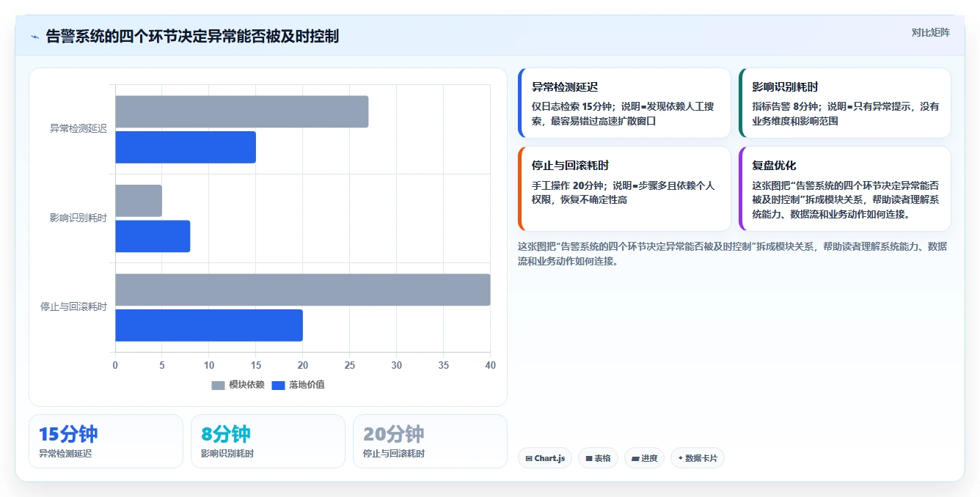Click the gray bar for 停止与回滚耗时

coord(302,290)
